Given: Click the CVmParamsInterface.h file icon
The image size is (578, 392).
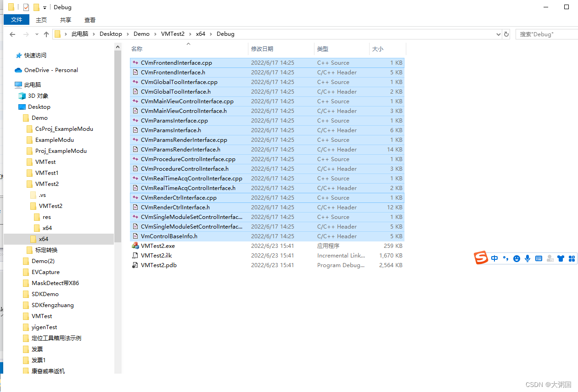Looking at the screenshot, I should (x=135, y=130).
